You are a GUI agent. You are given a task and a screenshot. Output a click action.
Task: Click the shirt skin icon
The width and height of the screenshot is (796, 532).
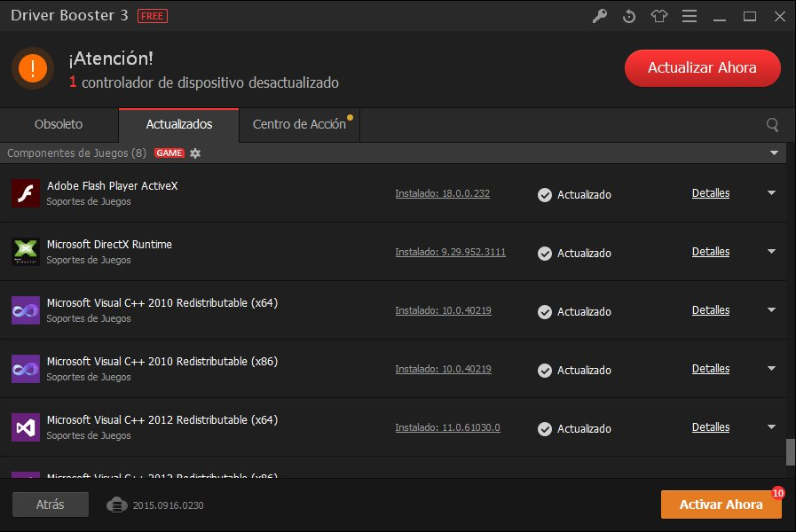(659, 16)
